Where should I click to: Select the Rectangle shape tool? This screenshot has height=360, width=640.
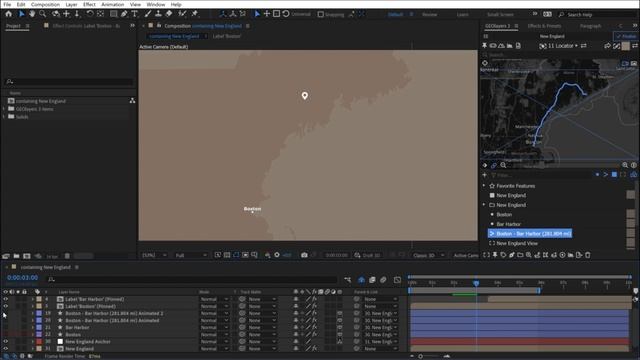[113, 14]
